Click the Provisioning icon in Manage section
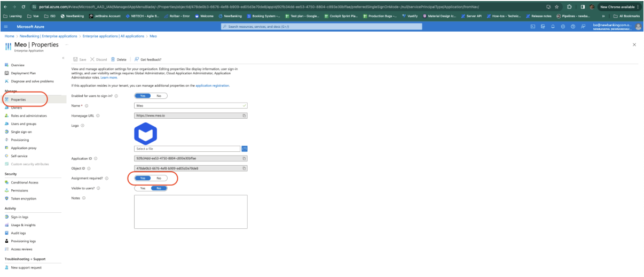Image resolution: width=644 pixels, height=277 pixels. (6, 140)
